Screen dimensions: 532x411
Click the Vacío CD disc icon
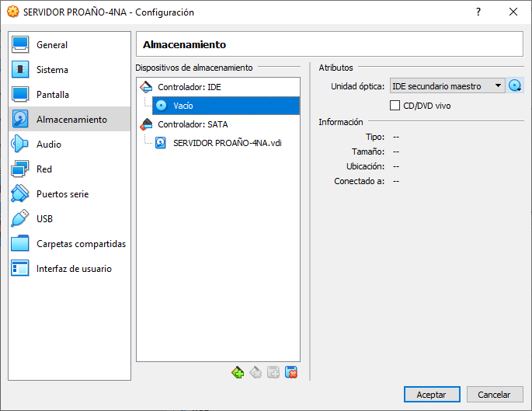pyautogui.click(x=162, y=106)
